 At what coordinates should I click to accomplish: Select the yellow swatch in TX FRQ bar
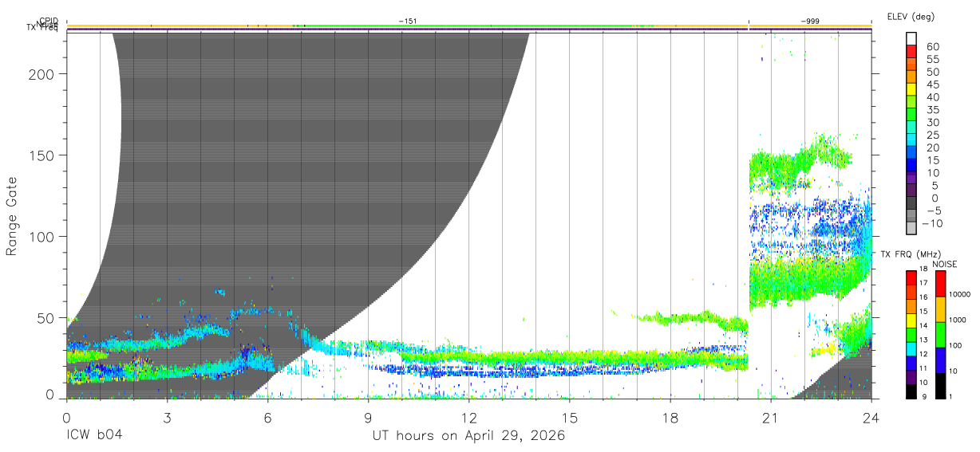(x=911, y=320)
